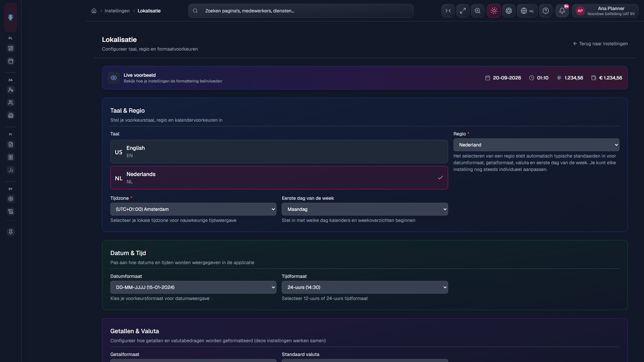Click the wallet icon beside € 1.234,56

pyautogui.click(x=594, y=78)
